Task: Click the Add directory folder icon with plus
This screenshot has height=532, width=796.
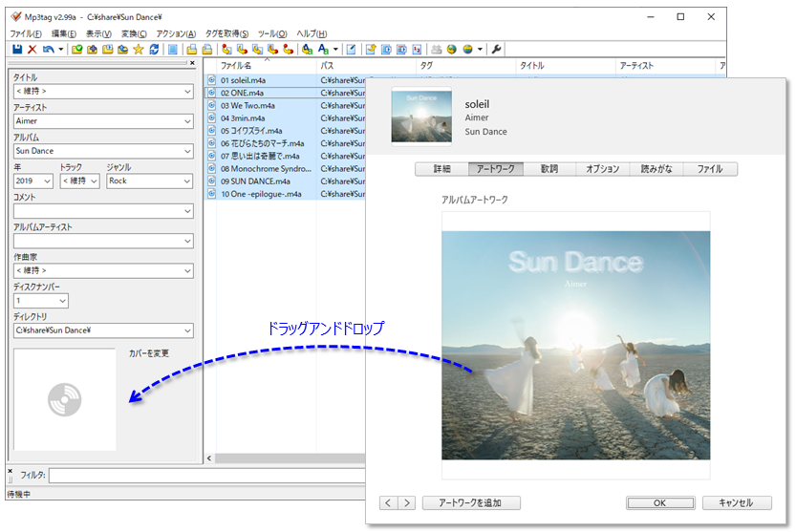Action: tap(92, 50)
